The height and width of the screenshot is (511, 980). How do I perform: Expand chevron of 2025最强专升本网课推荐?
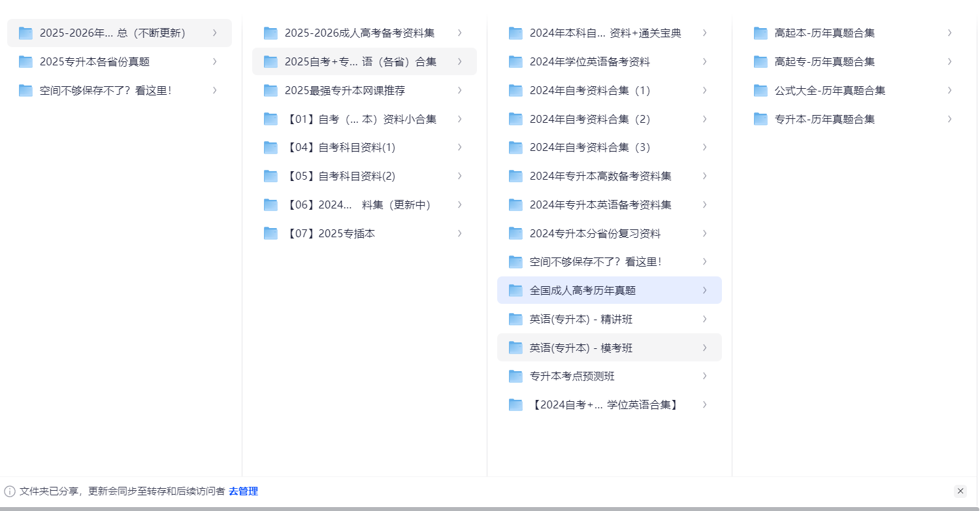[459, 90]
